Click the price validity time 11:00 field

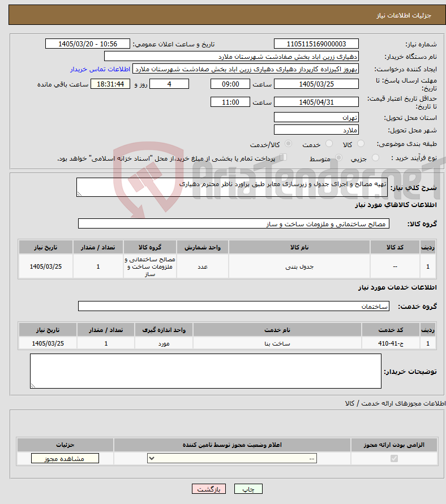[230, 102]
